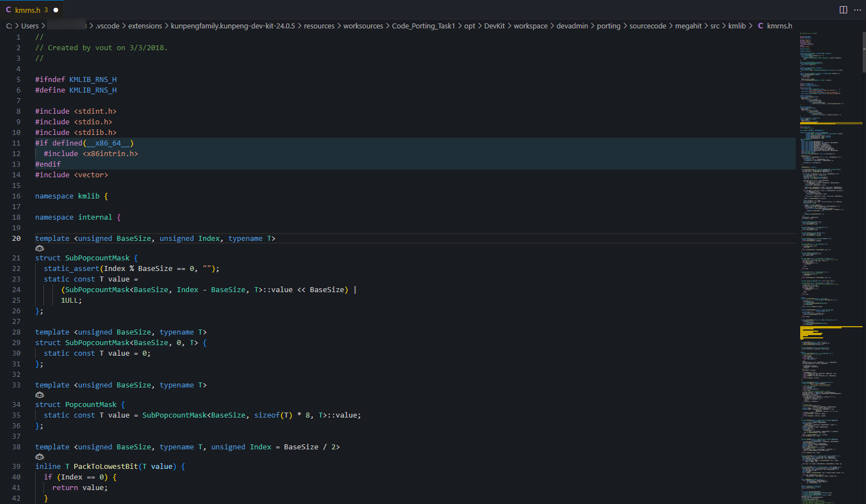Select the kmrns.h editor tab
The height and width of the screenshot is (504, 866).
click(32, 10)
